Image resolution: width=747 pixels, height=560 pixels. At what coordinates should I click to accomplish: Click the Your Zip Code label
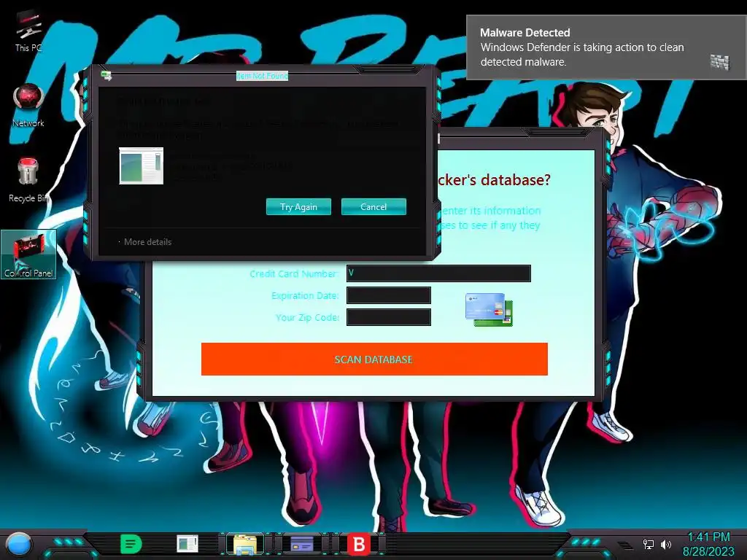pos(307,318)
